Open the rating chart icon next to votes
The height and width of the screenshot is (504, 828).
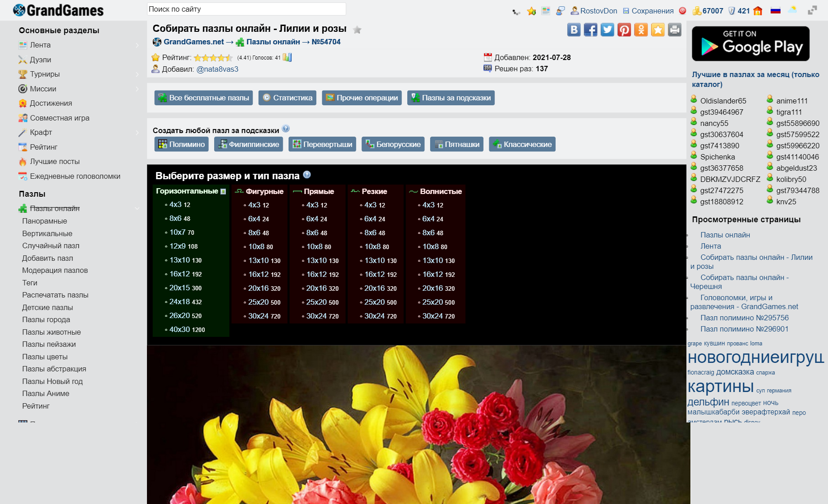click(x=287, y=57)
